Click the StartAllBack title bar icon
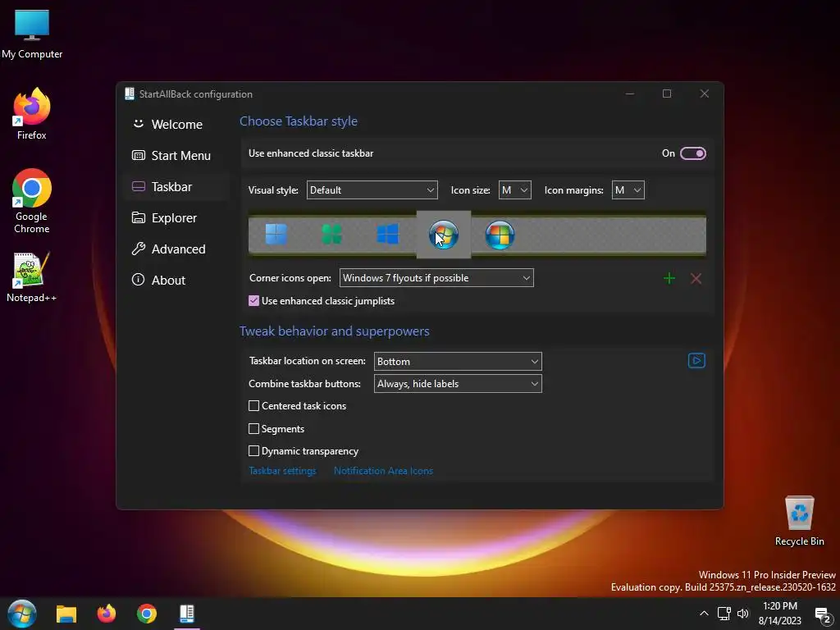 (129, 94)
